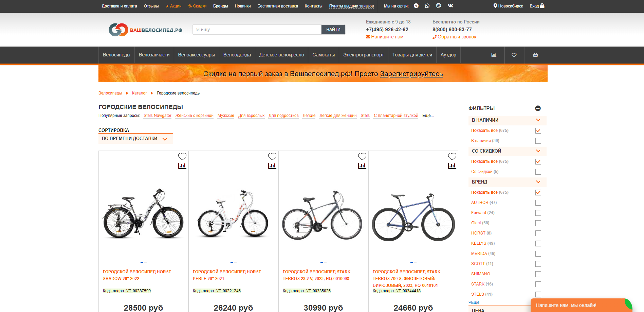
Task: Check the В наличии (39) filter
Action: 538,141
